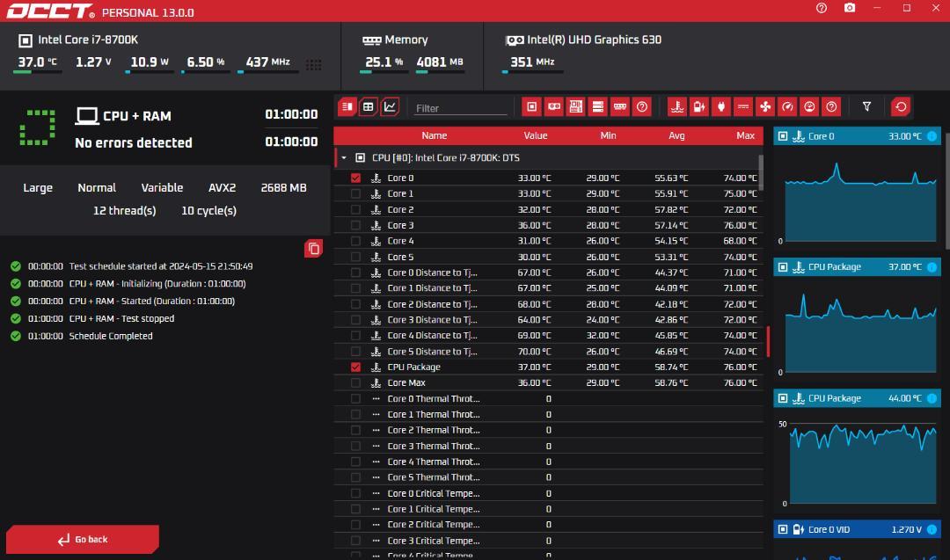Check the Core Max sensor checkbox
Image resolution: width=950 pixels, height=560 pixels.
(355, 382)
